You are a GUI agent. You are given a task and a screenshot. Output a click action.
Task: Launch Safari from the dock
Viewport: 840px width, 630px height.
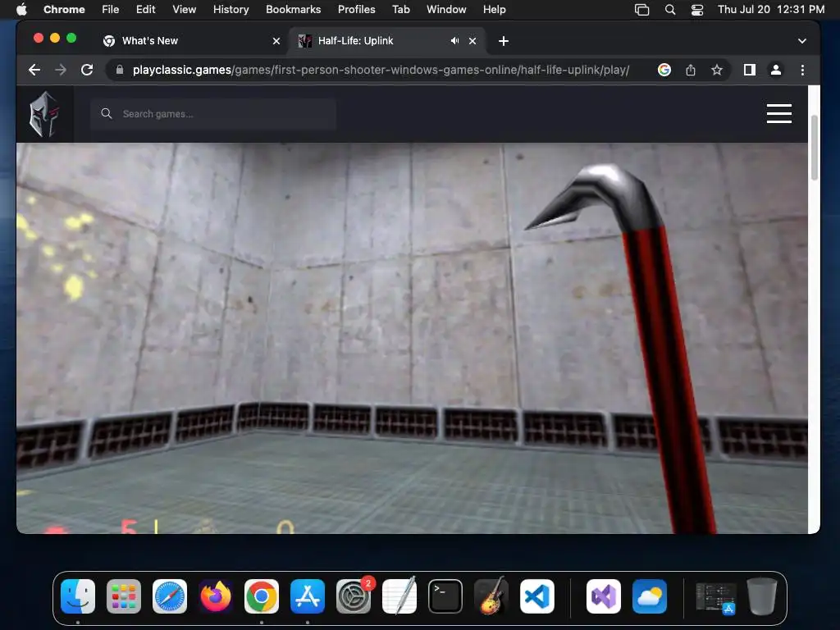pos(170,596)
